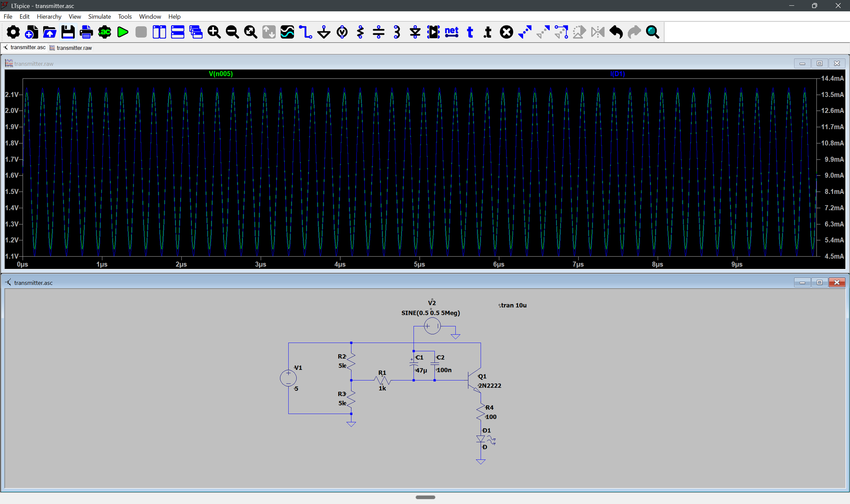Place a capacitor from the toolbar
The image size is (850, 504).
pos(379,32)
